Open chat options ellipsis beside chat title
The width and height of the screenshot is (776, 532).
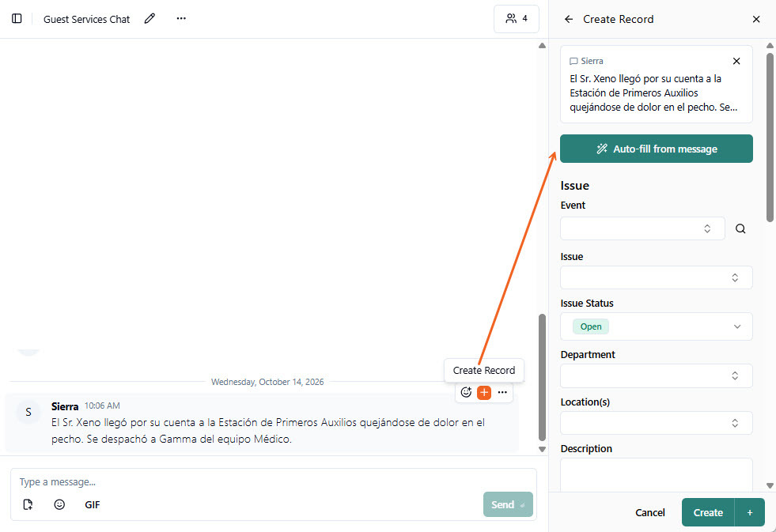pyautogui.click(x=181, y=19)
